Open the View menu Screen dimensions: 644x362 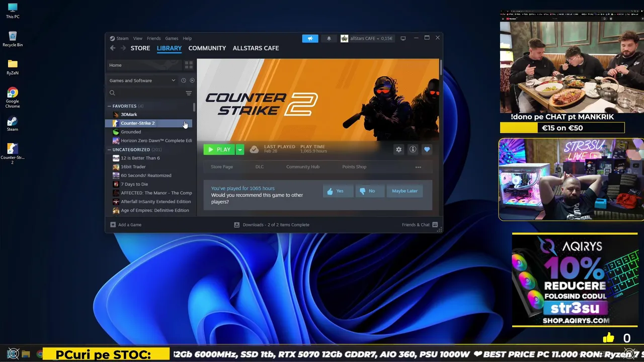click(x=137, y=38)
